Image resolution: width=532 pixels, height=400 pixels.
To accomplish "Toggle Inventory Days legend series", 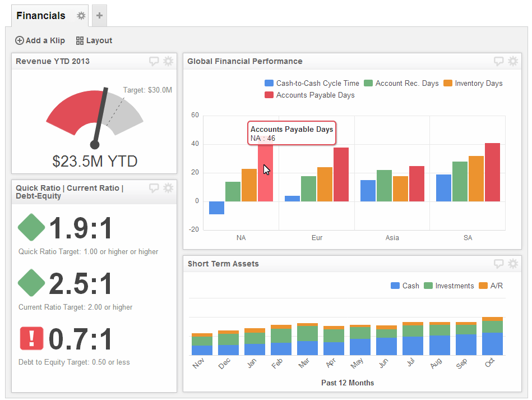I will 473,83.
